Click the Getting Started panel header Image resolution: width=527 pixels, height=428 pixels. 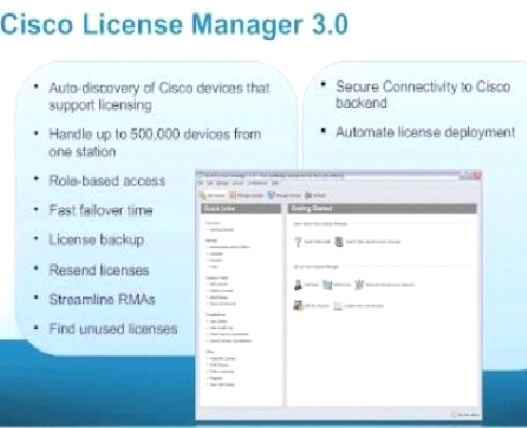pyautogui.click(x=382, y=208)
